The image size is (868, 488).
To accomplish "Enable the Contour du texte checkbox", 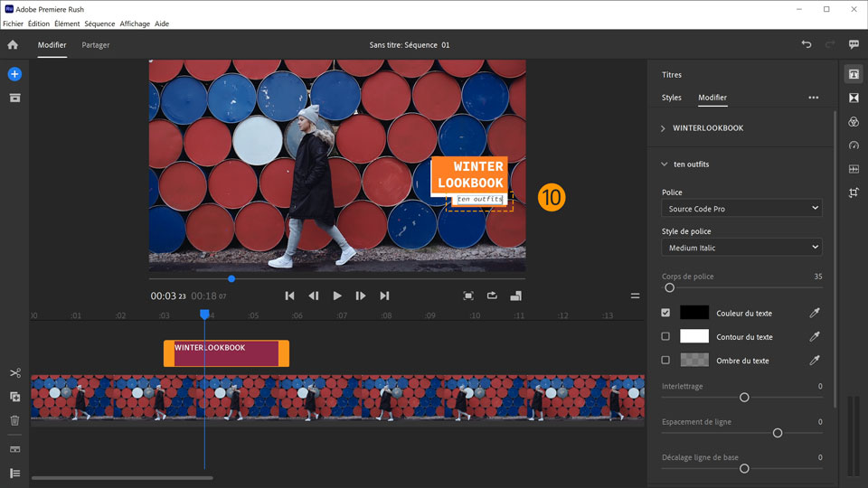I will [x=666, y=336].
